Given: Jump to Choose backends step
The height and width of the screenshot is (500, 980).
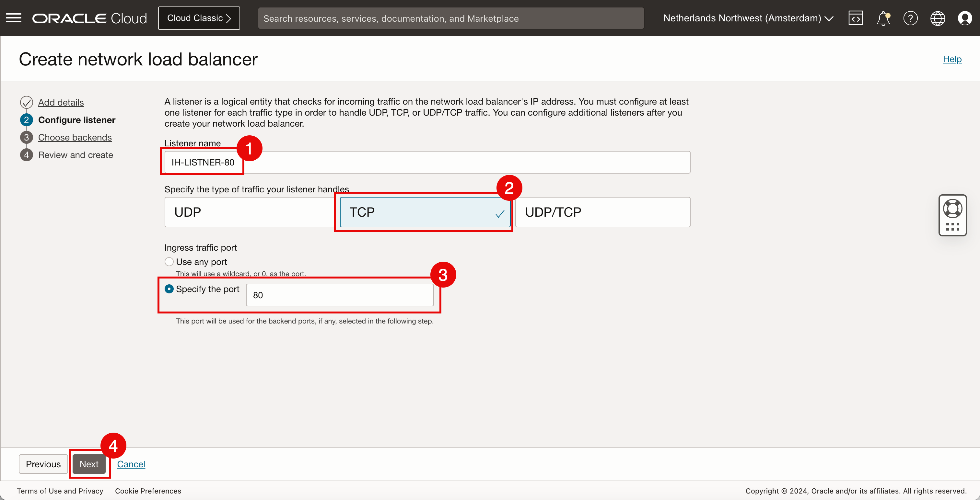Looking at the screenshot, I should pos(75,137).
